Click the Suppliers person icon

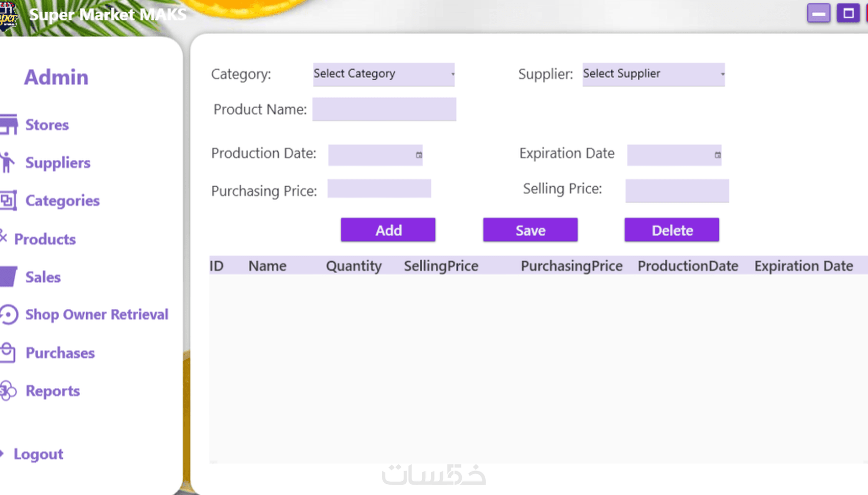tap(7, 162)
